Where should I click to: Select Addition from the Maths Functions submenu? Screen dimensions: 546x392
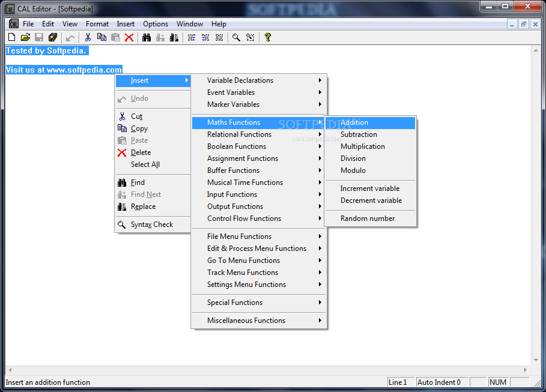pos(370,122)
